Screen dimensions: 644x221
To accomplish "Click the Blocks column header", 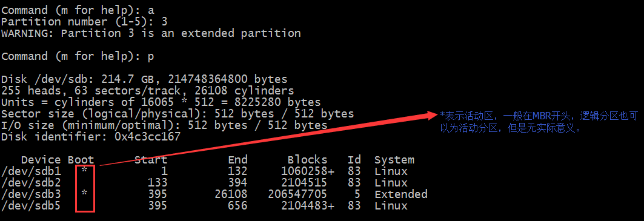I will pyautogui.click(x=307, y=160).
